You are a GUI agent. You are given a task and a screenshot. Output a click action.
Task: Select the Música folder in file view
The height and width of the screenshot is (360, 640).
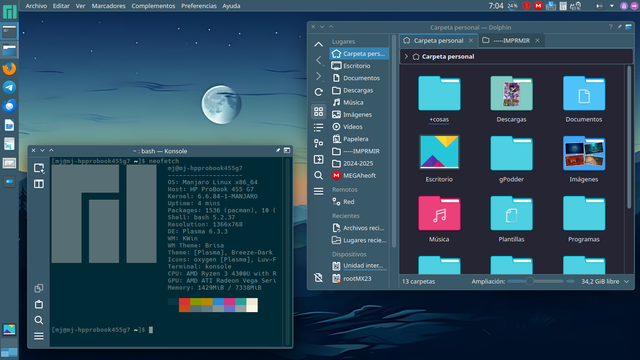439,219
